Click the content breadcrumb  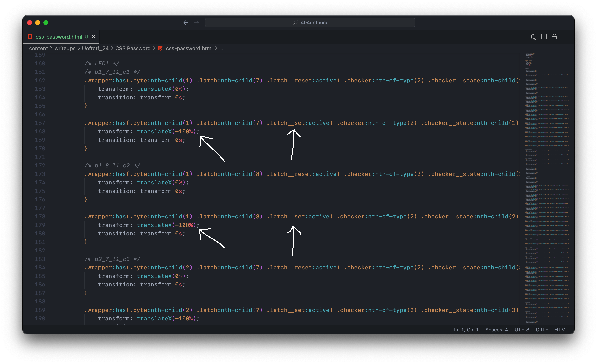39,48
